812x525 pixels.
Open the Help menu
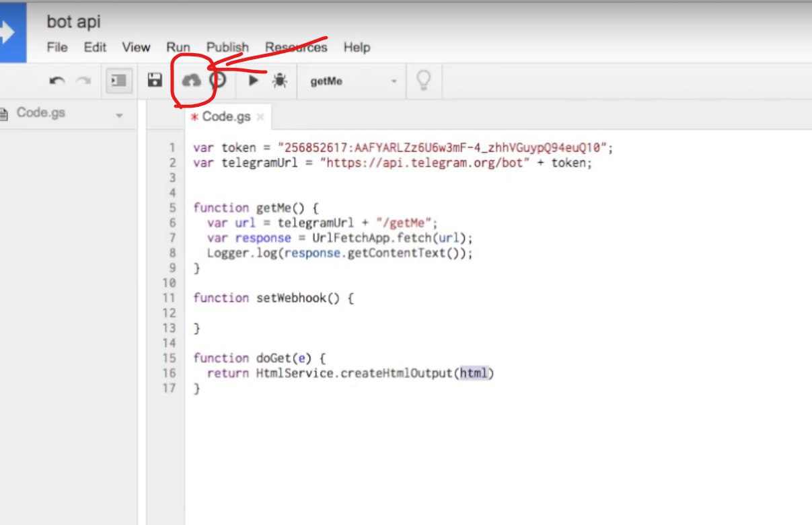tap(357, 47)
